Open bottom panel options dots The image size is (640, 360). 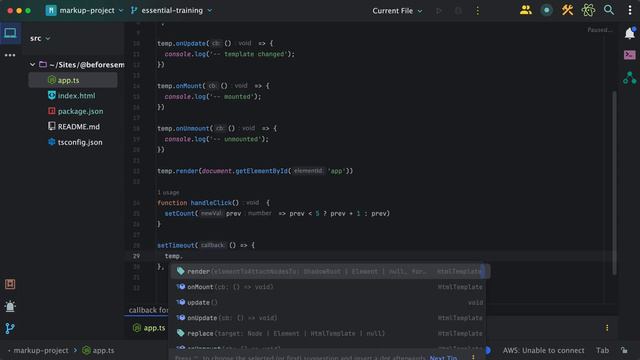607,328
